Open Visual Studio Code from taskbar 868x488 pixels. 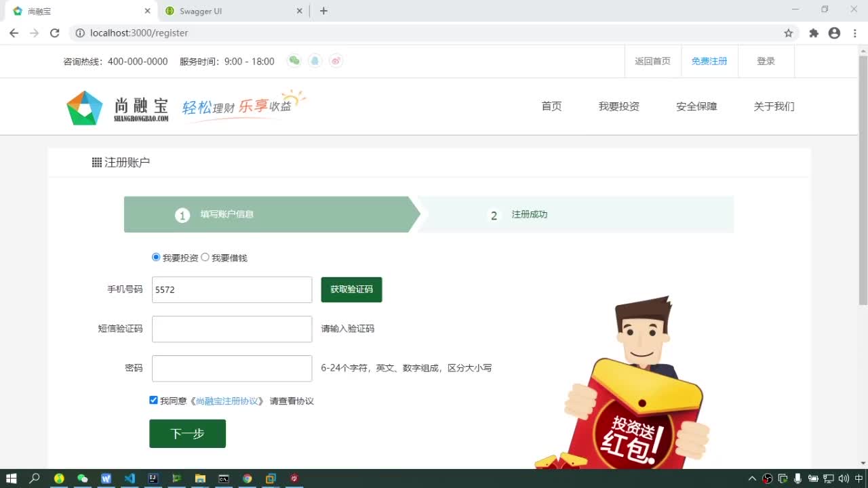coord(130,479)
